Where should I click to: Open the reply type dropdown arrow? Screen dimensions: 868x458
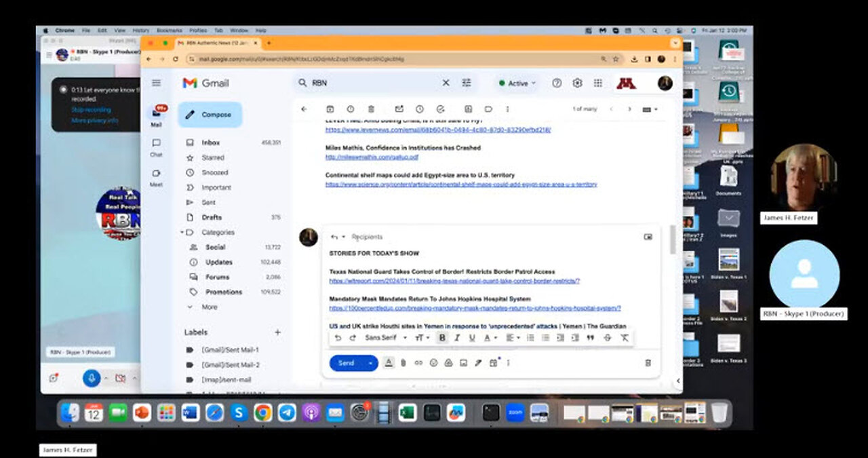[344, 237]
